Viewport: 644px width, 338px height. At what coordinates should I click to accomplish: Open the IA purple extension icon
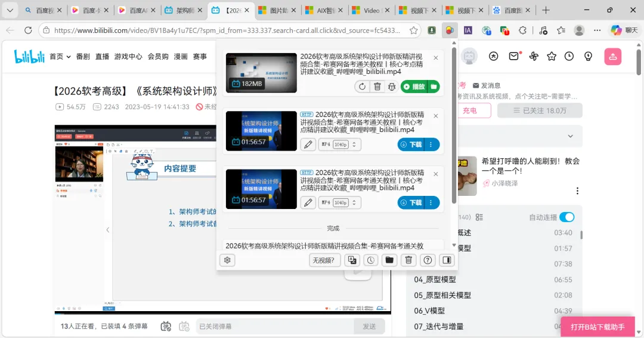pos(468,30)
